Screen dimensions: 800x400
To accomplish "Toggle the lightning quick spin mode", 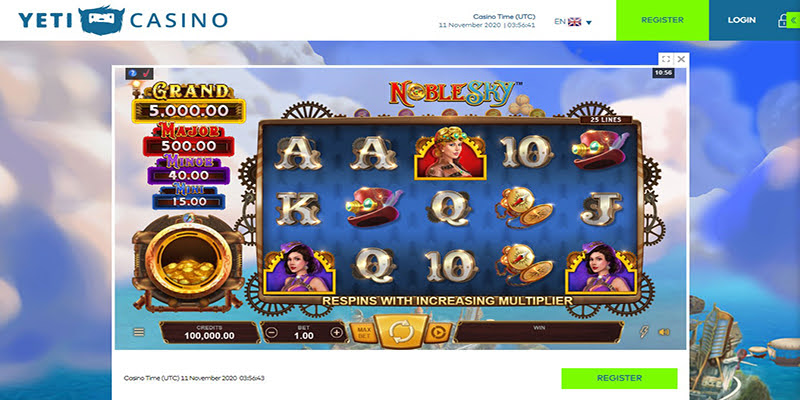I will (644, 332).
